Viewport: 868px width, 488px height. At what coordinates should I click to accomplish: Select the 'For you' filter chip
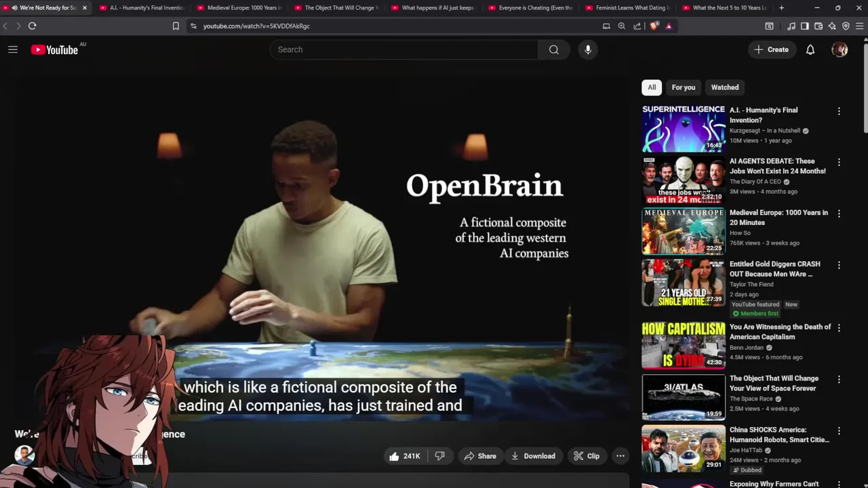coord(684,87)
